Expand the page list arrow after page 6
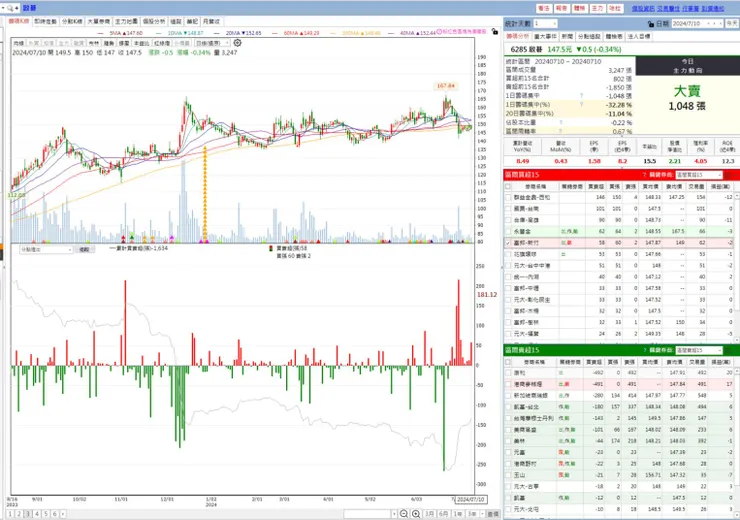The image size is (740, 520). point(63,514)
